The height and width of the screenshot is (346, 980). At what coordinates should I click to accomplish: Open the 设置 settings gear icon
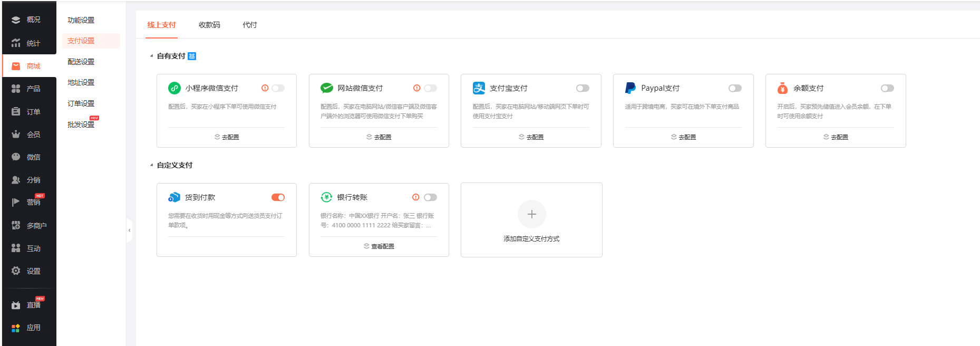click(16, 271)
